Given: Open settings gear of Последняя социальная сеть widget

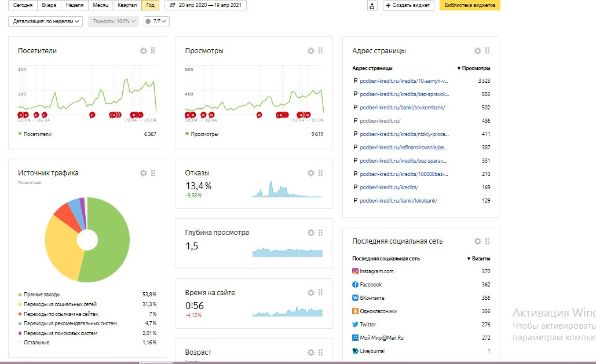Looking at the screenshot, I should (478, 241).
